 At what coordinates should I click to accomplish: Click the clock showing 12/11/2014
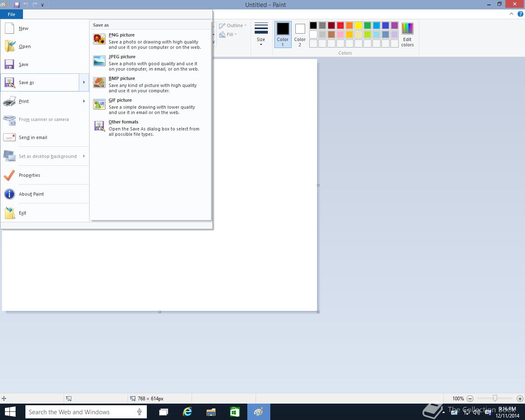coord(507,412)
